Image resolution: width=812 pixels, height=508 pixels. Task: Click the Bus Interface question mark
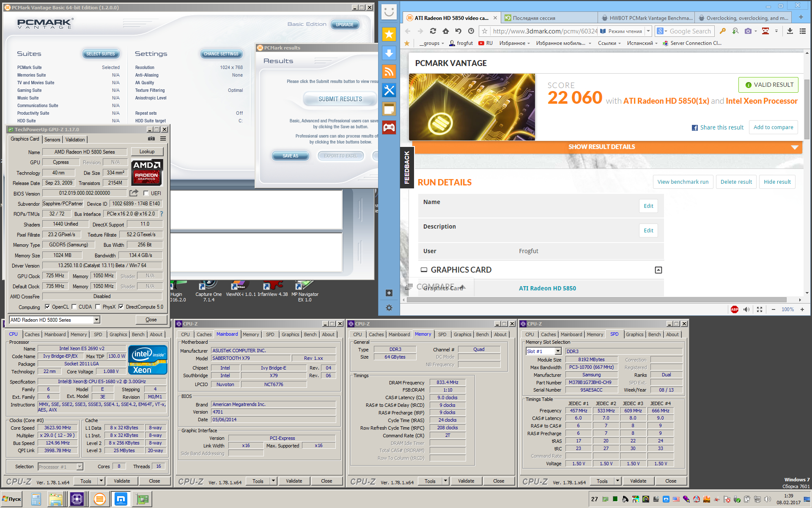(x=161, y=214)
